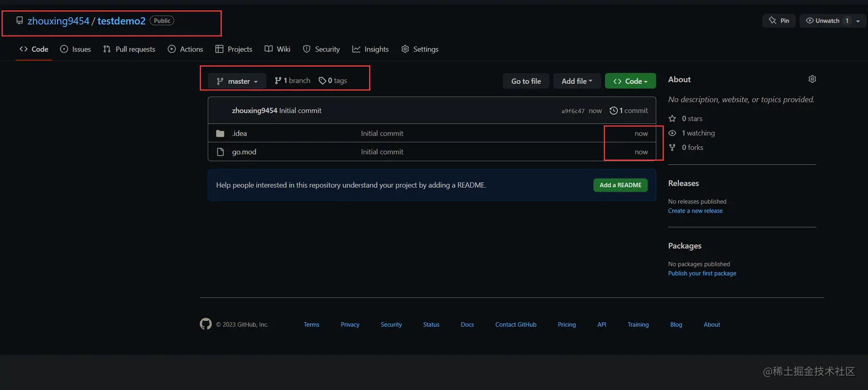Open the master branch dropdown

[x=237, y=81]
